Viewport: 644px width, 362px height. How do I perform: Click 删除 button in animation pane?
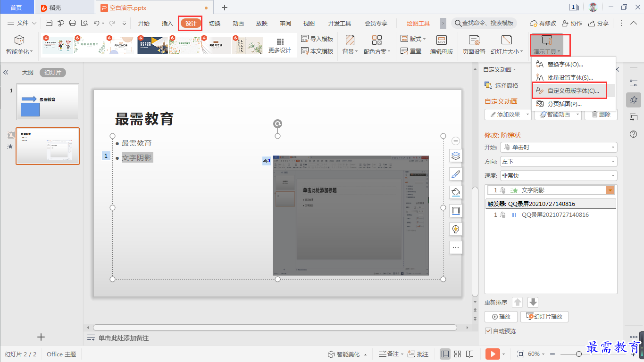click(601, 114)
